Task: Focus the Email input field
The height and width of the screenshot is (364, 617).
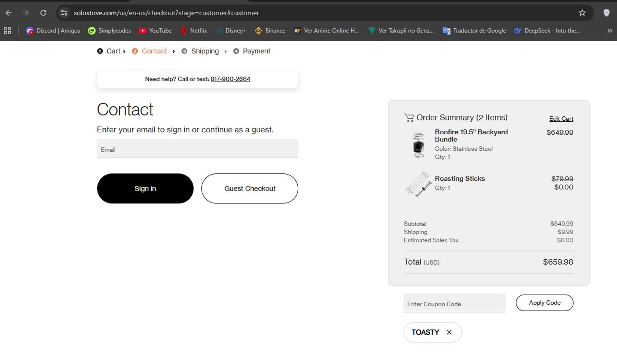Action: point(197,149)
